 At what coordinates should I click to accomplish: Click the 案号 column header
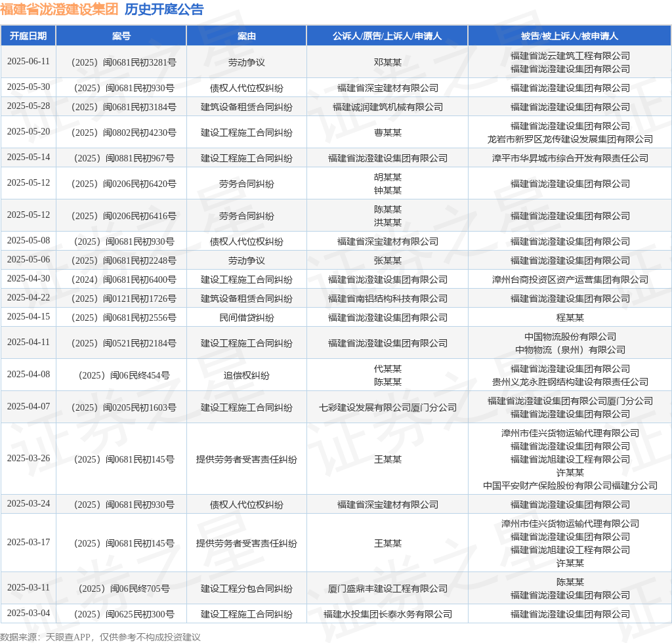121,36
